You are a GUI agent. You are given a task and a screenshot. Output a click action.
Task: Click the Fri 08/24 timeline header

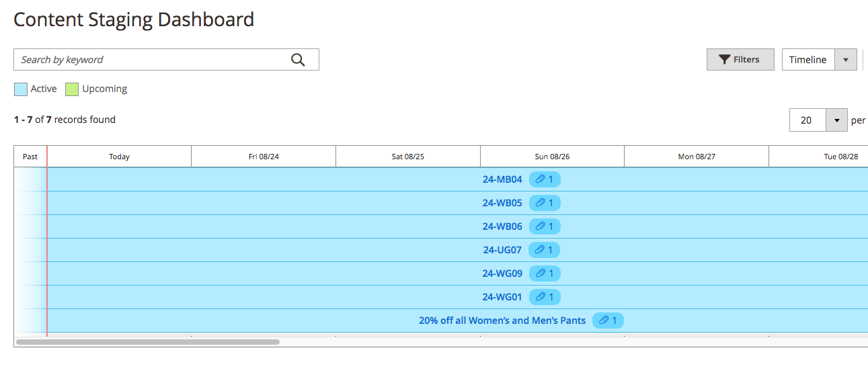[264, 157]
